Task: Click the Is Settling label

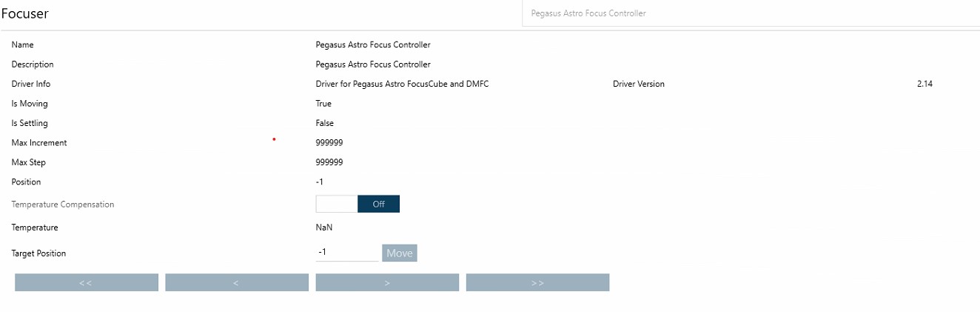Action: pos(30,123)
